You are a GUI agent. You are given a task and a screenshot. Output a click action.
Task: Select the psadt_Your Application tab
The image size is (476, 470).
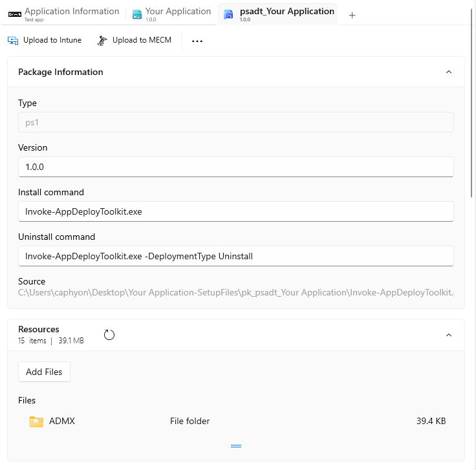[287, 12]
